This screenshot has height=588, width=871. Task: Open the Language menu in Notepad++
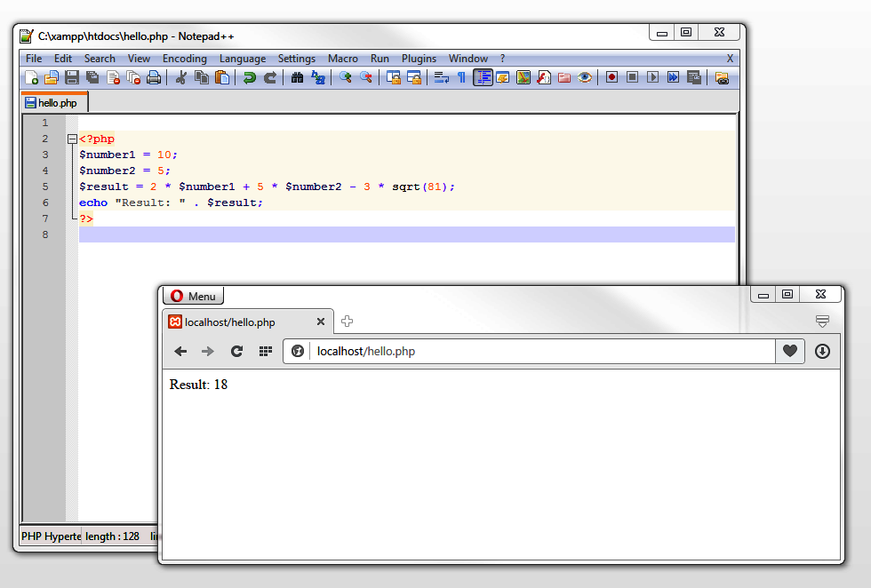243,58
